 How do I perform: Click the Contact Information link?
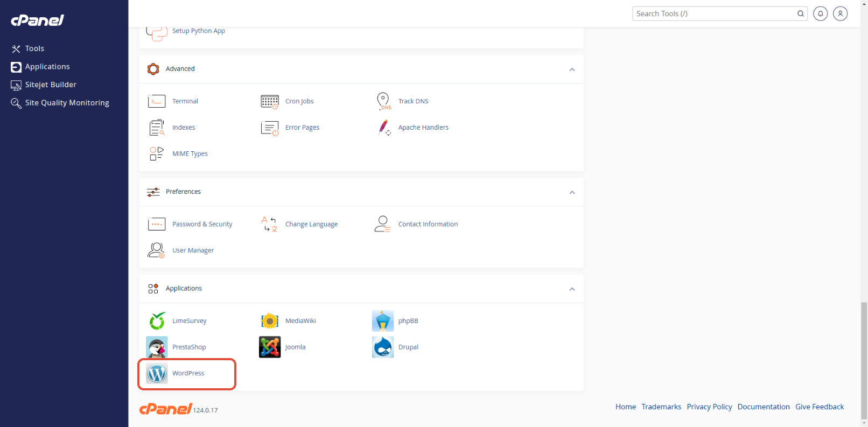click(x=428, y=224)
